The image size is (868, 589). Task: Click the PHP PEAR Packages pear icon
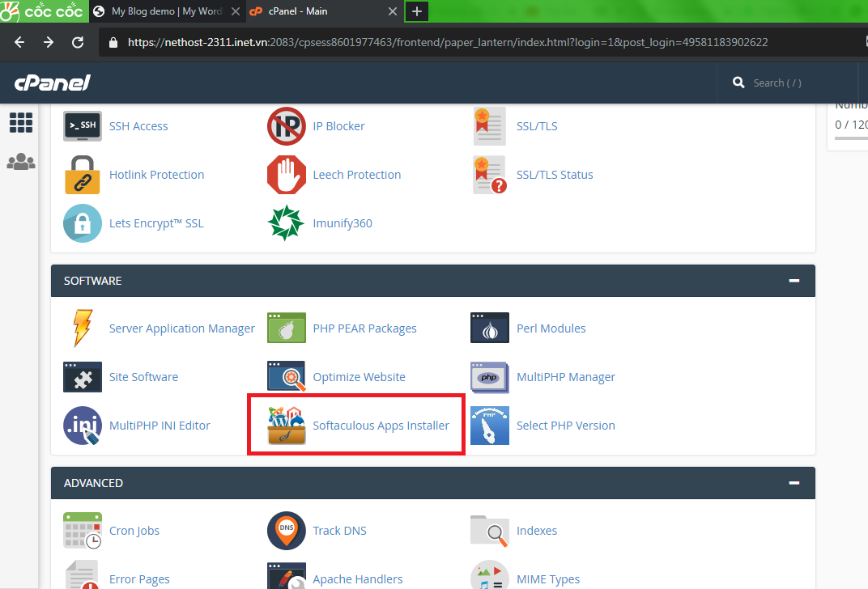[286, 328]
